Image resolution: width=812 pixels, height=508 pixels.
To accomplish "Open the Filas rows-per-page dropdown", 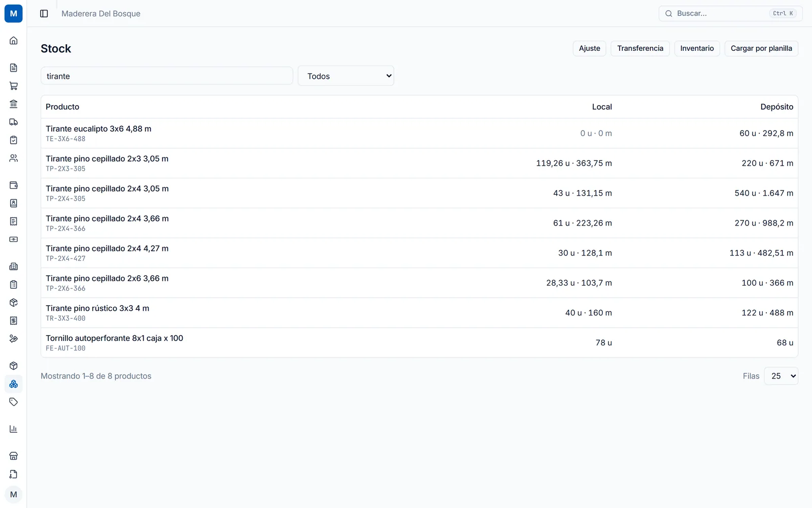I will 781,376.
